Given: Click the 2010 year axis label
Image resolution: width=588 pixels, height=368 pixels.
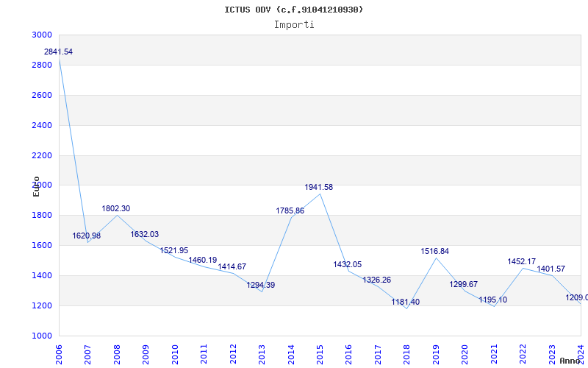Looking at the screenshot, I should tap(176, 353).
